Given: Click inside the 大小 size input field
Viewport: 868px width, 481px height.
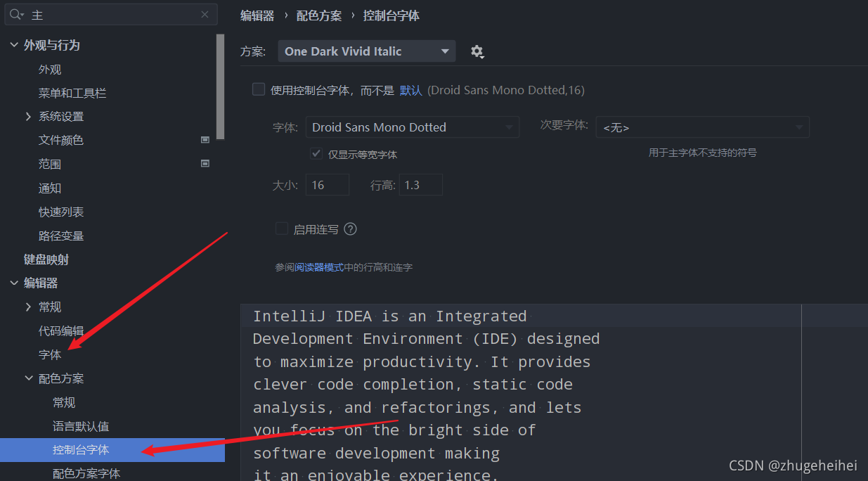Looking at the screenshot, I should click(327, 184).
